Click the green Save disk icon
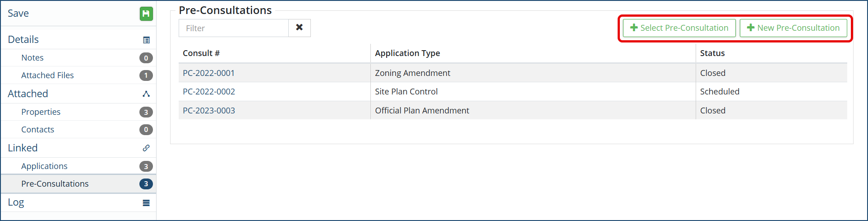 [146, 14]
